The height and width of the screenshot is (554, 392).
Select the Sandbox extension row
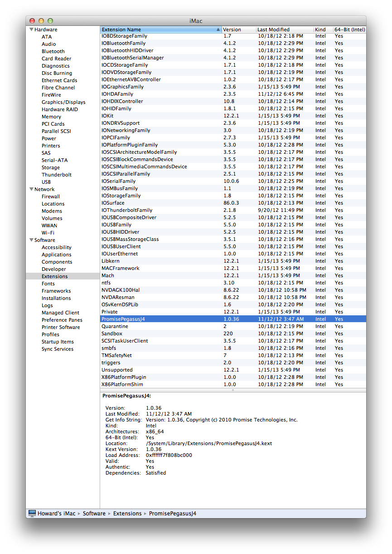tap(233, 333)
